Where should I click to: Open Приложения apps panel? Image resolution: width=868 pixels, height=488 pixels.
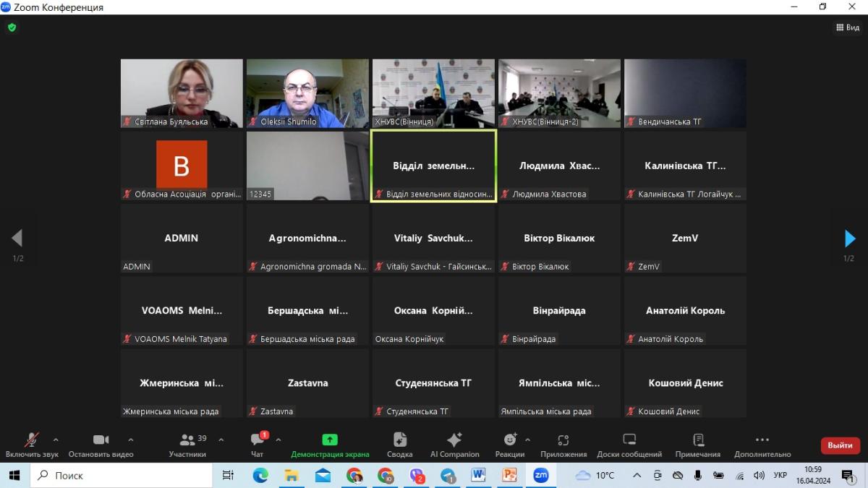[563, 445]
